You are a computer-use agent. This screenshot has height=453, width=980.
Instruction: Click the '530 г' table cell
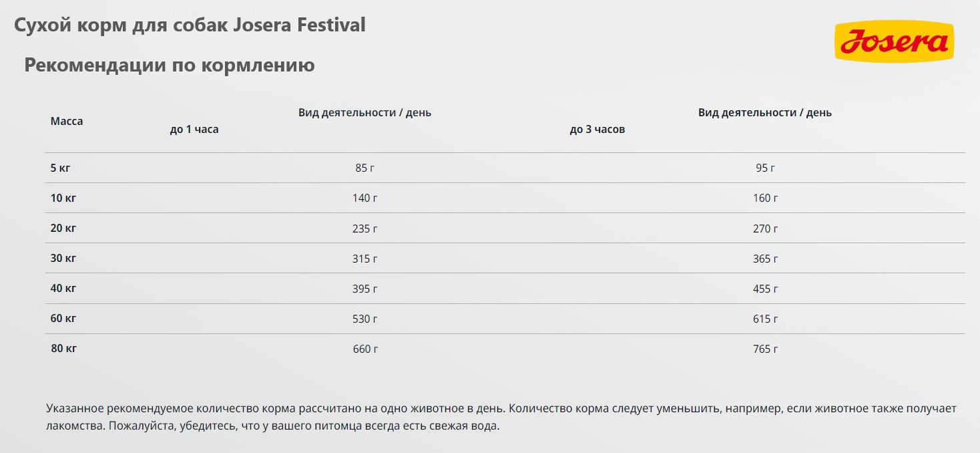pos(364,319)
